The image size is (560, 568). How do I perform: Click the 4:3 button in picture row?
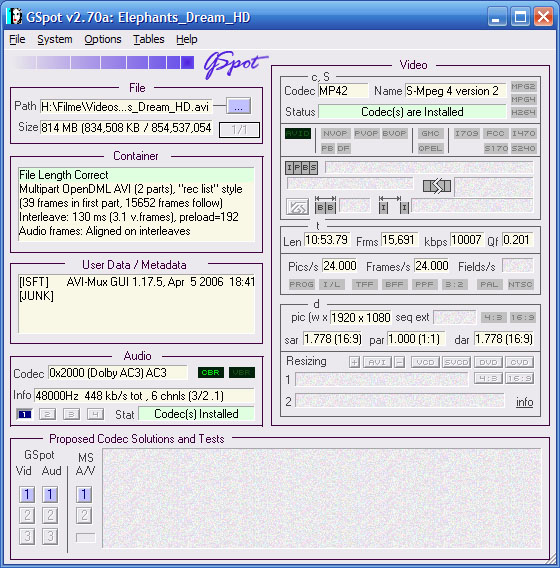click(x=493, y=318)
